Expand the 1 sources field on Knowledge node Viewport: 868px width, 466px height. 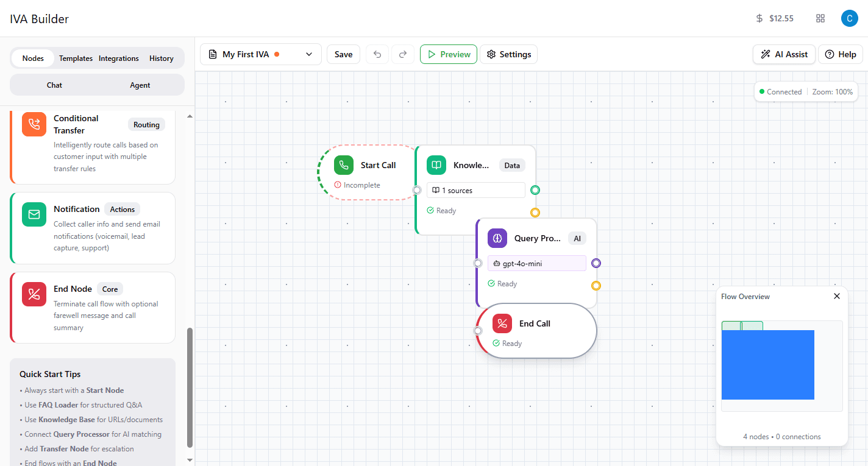click(475, 190)
